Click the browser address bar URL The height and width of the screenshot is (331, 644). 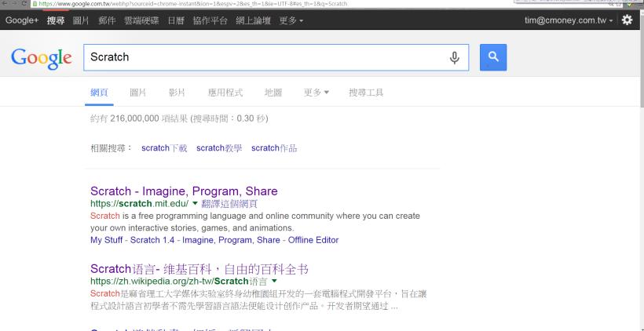coord(193,4)
